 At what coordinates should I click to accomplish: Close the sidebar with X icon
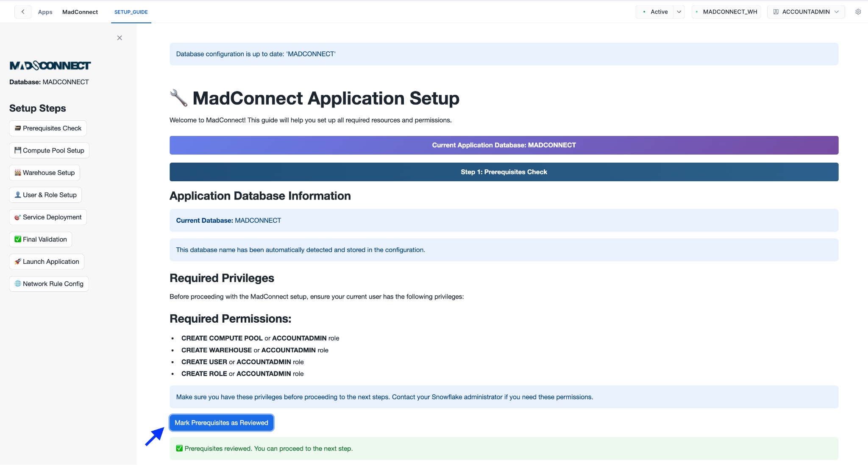120,38
